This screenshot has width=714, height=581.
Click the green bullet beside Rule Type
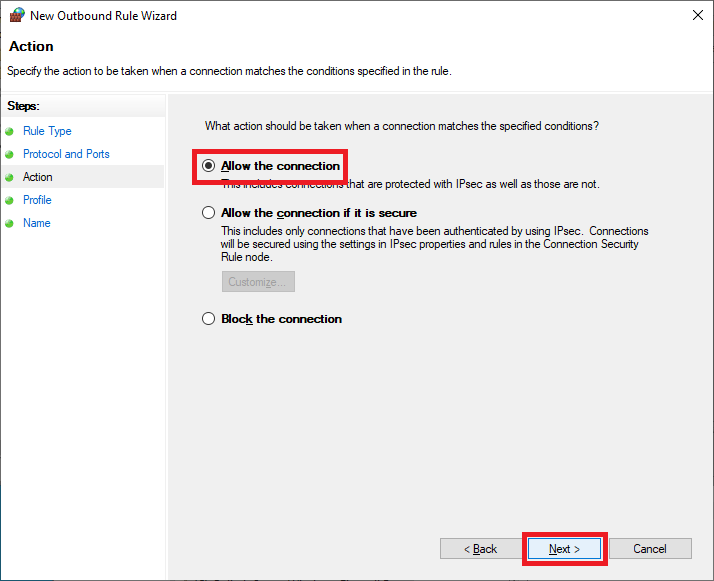tap(10, 131)
